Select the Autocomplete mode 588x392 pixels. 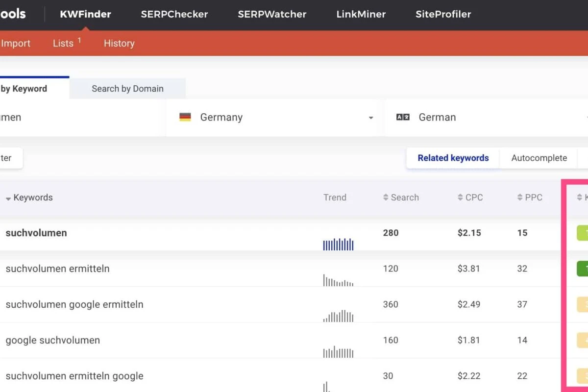pos(539,158)
